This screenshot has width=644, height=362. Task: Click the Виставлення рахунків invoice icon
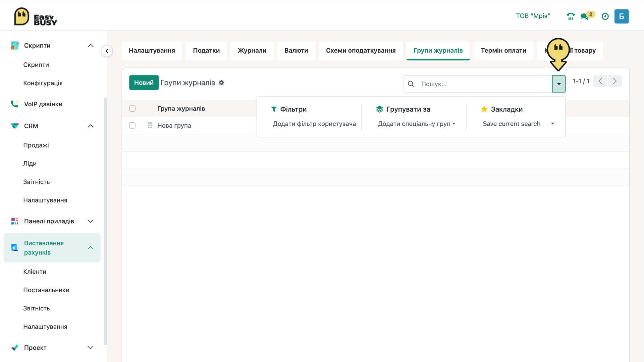(x=14, y=248)
